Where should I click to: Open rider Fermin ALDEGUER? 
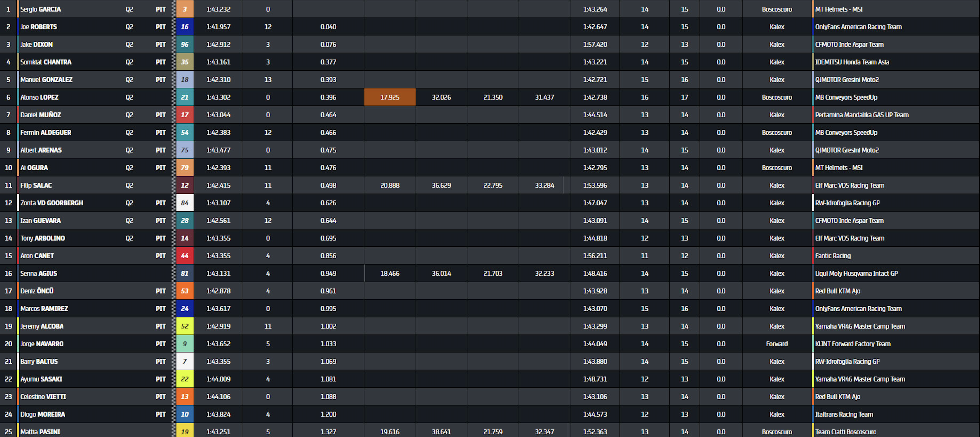[x=46, y=132]
